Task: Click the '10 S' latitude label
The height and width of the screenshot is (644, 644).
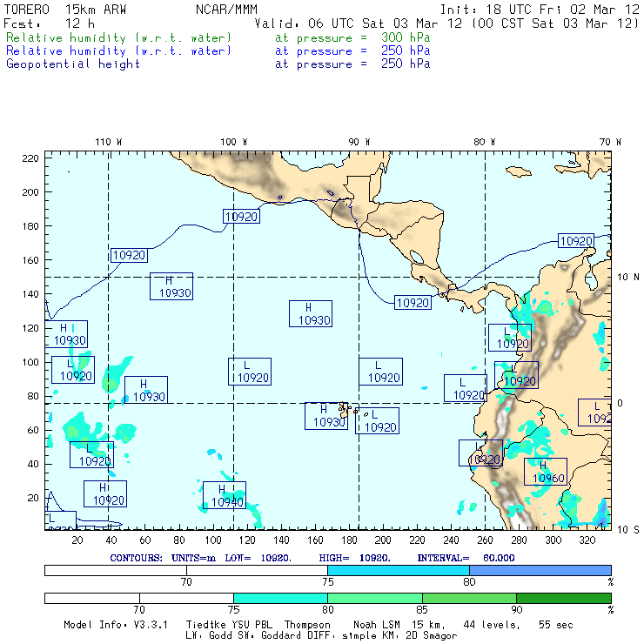Action: pos(628,530)
